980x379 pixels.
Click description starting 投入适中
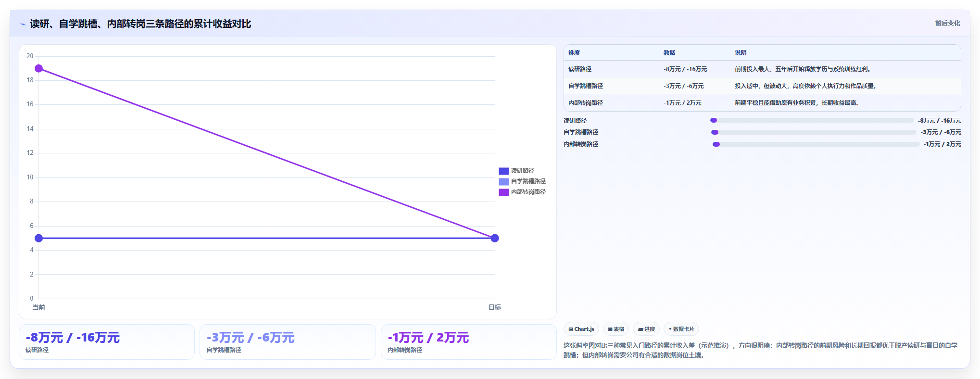click(x=806, y=86)
